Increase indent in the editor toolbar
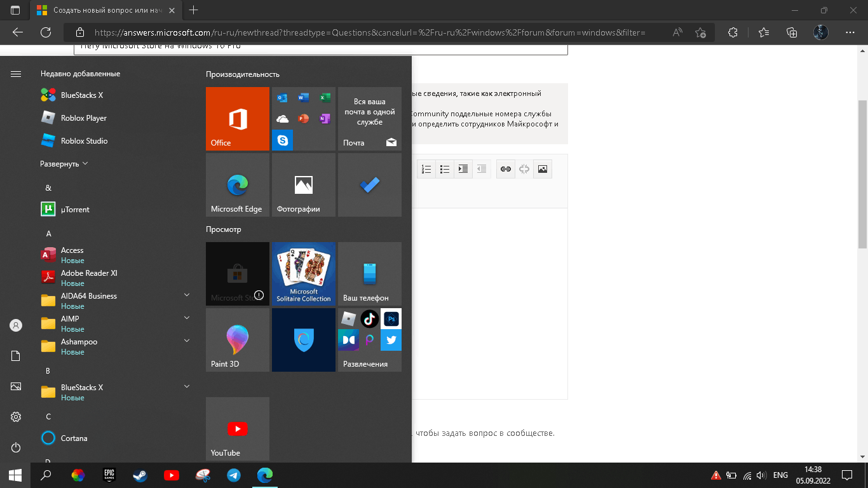 point(463,169)
